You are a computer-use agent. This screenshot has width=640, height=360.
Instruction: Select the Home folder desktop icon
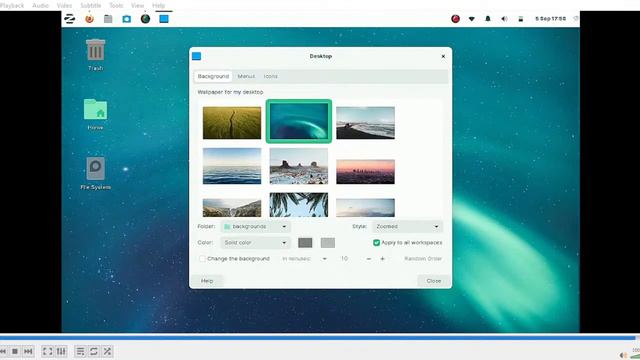(96, 114)
